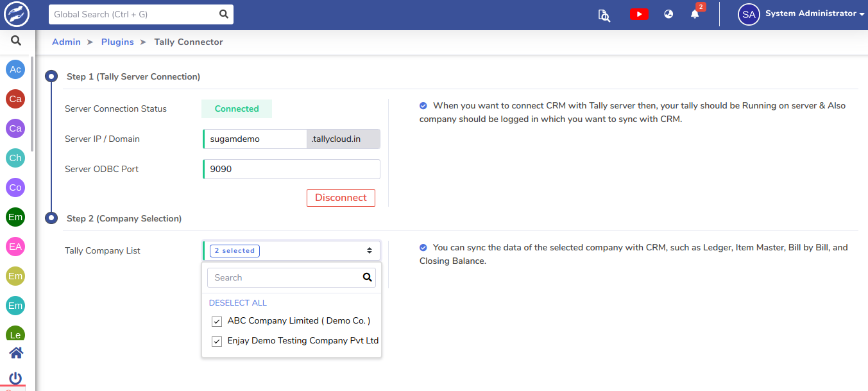Click the Server ODBC Port field
This screenshot has height=391, width=868.
[291, 169]
